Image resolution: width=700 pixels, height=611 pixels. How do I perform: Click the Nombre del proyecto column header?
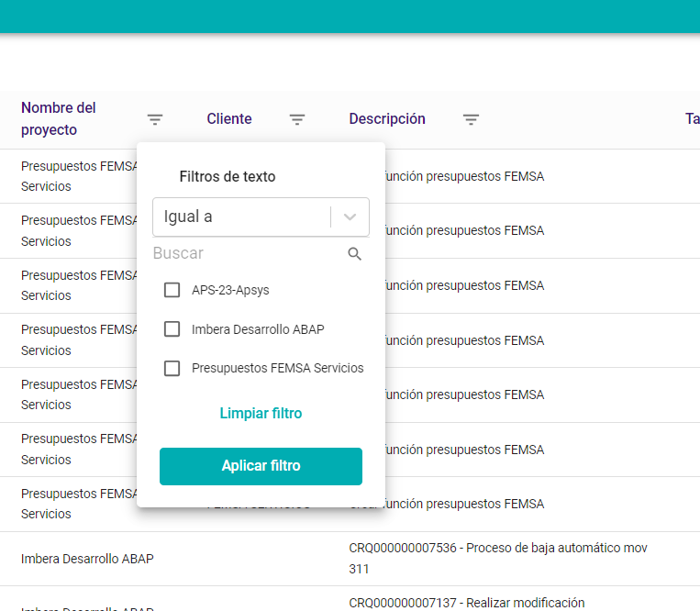coord(59,119)
